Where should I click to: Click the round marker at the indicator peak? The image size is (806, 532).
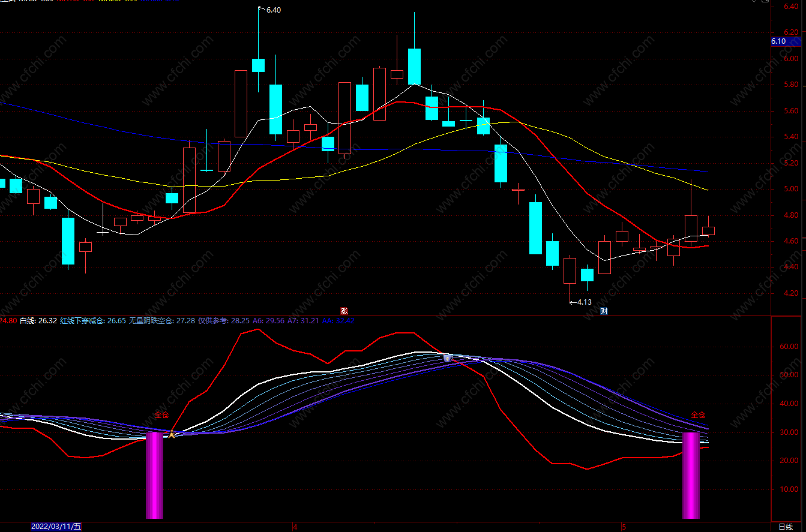(x=447, y=358)
